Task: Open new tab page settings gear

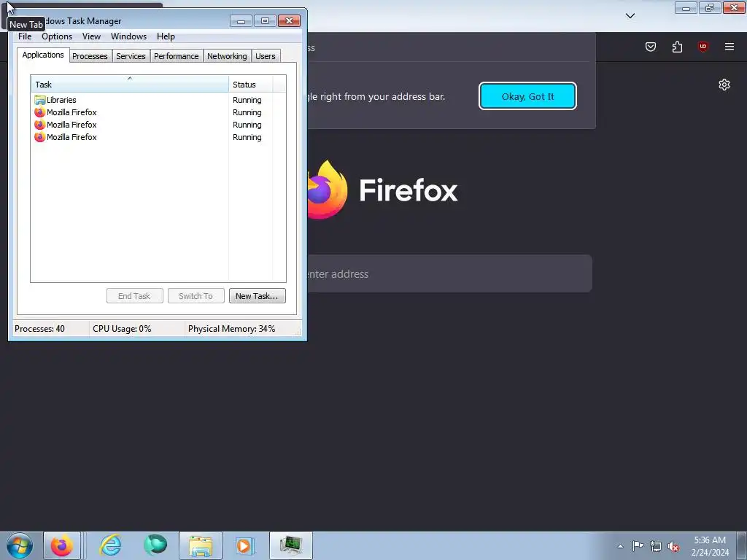Action: click(x=724, y=85)
